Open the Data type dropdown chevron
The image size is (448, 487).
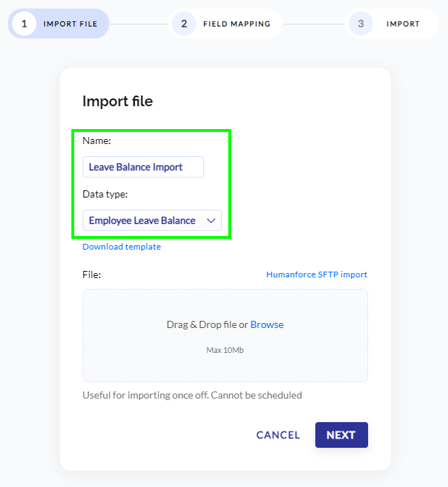pyautogui.click(x=211, y=220)
